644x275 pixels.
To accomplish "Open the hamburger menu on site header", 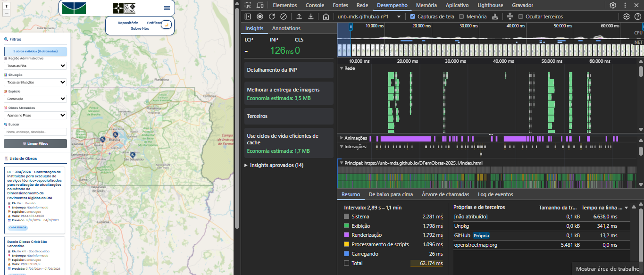I will point(167,8).
